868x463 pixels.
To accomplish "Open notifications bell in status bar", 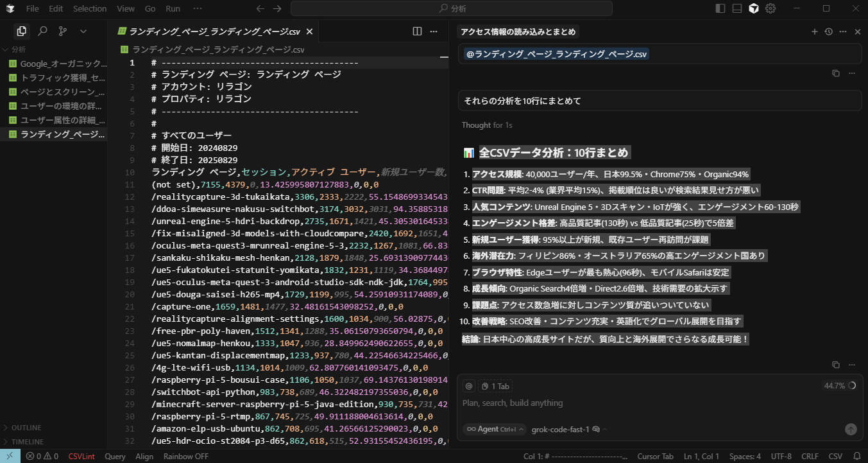I will (856, 456).
